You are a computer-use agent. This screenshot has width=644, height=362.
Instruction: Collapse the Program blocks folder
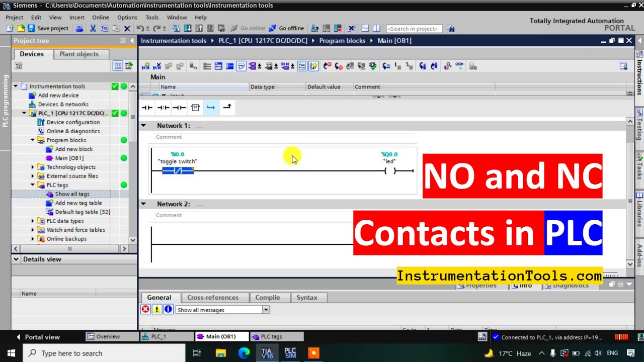pos(33,140)
